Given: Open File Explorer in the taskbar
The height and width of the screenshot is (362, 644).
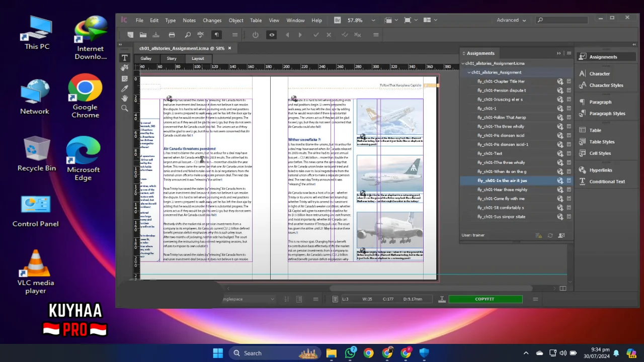Looking at the screenshot, I should [331, 353].
